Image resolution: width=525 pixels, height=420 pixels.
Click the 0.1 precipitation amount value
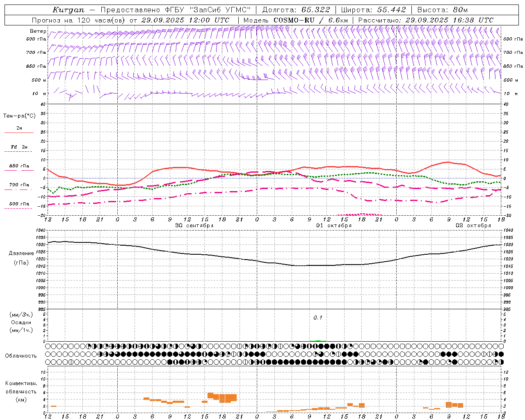point(318,318)
